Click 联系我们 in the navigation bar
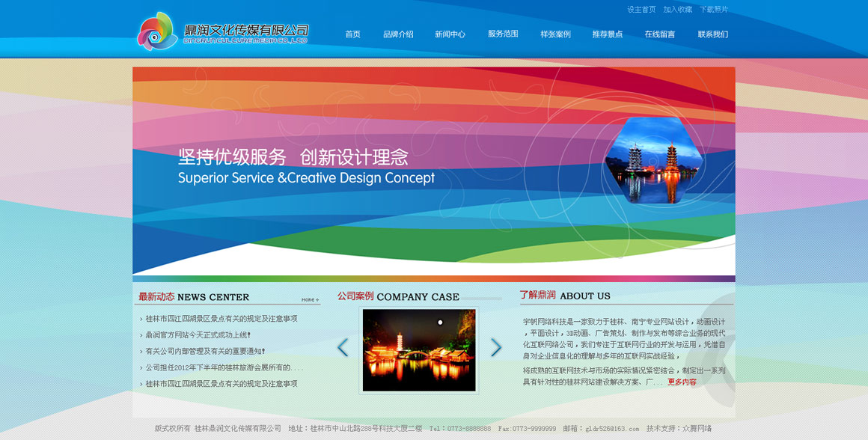868x440 pixels. click(712, 34)
